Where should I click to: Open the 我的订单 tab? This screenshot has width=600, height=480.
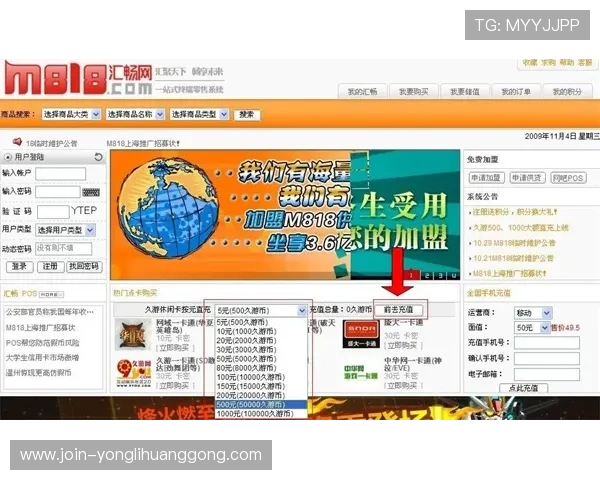point(516,92)
